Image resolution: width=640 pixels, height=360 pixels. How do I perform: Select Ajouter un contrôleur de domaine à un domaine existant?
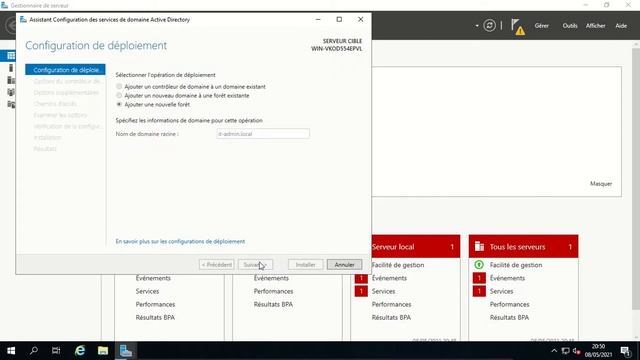pos(119,87)
